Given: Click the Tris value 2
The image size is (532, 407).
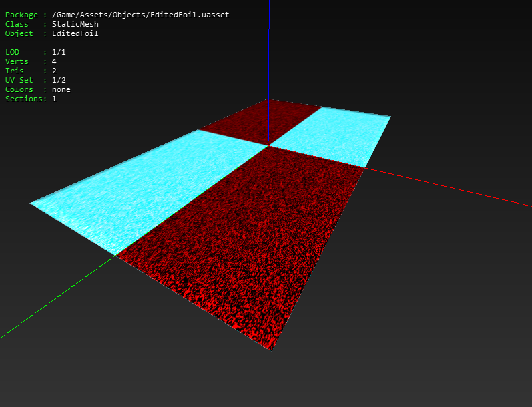Looking at the screenshot, I should (54, 71).
